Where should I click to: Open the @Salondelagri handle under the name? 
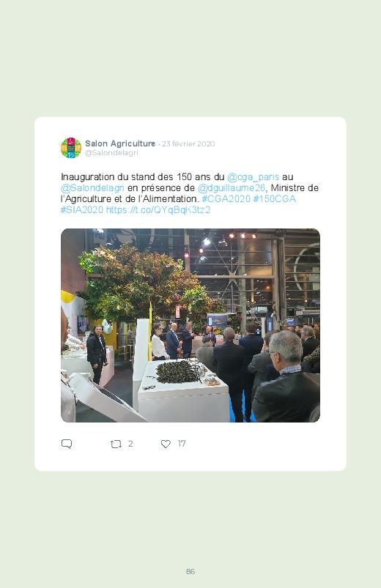[111, 152]
